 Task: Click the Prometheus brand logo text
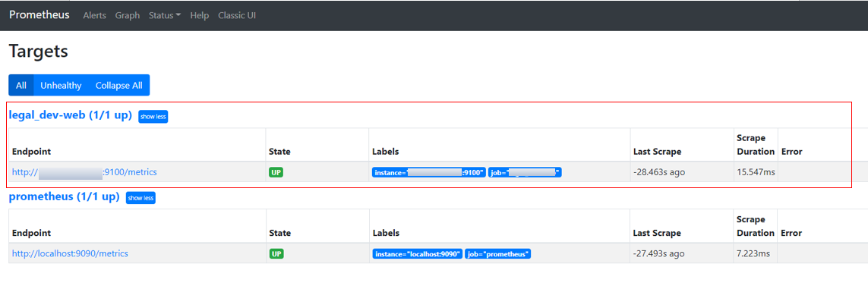39,15
